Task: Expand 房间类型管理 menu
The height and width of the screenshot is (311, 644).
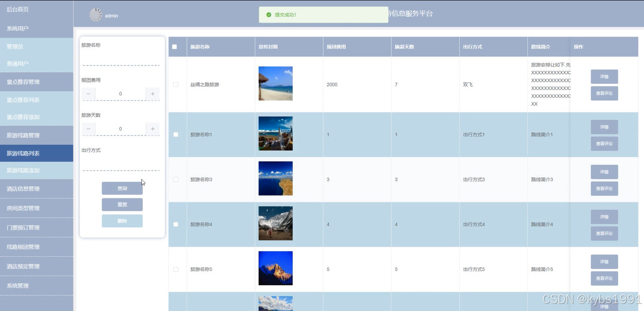Action: pos(37,208)
